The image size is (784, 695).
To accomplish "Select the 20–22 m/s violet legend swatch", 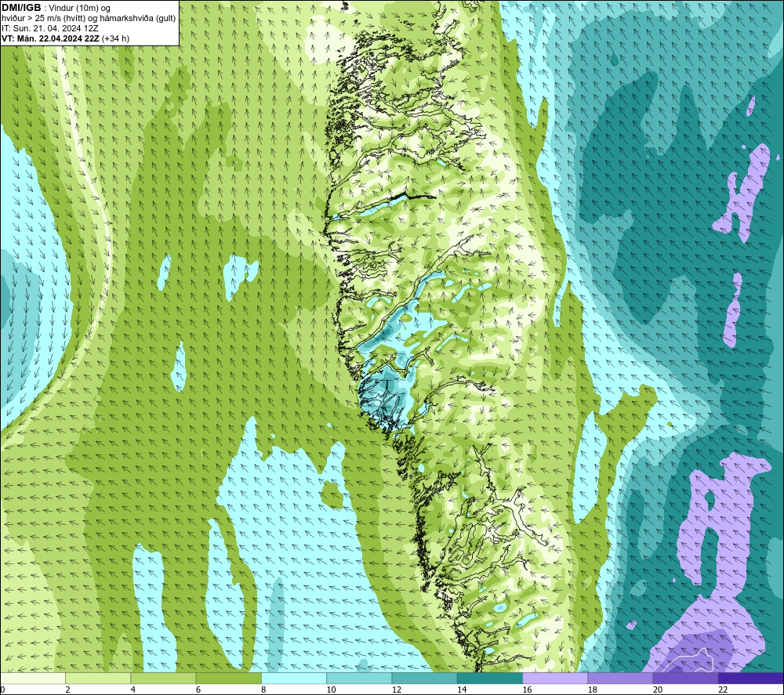I will tap(685, 678).
